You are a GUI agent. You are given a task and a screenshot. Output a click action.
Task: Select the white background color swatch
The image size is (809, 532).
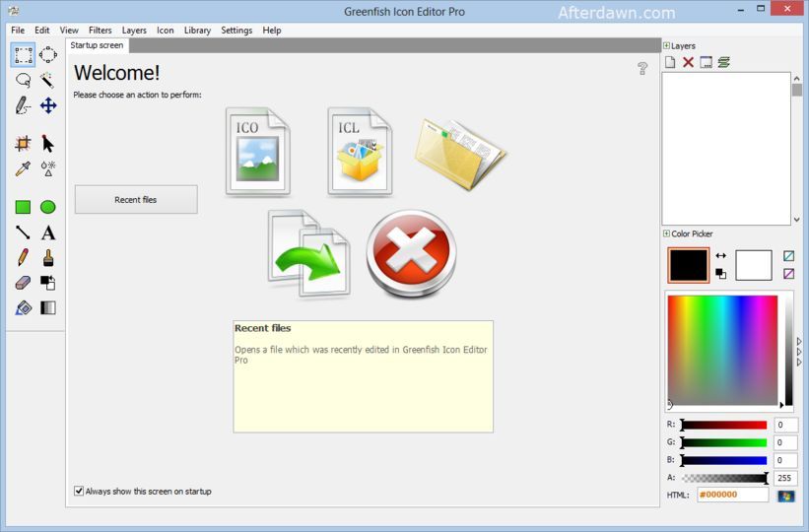[754, 265]
